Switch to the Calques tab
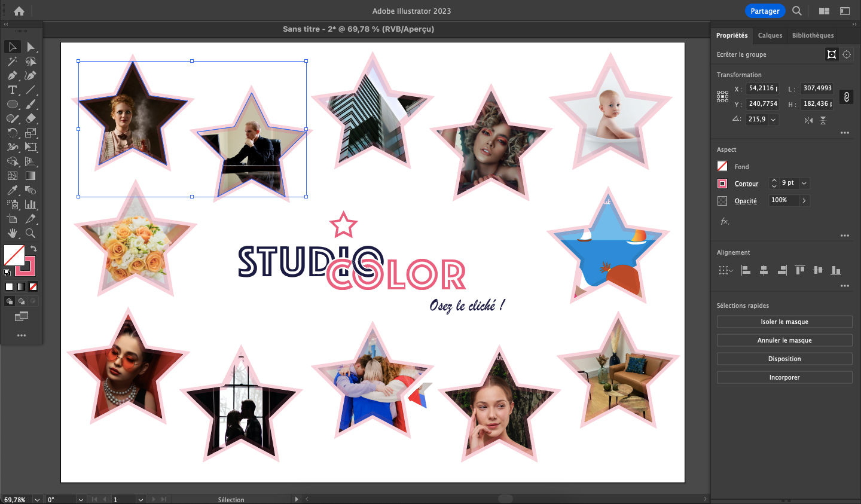This screenshot has width=861, height=504. coord(770,35)
